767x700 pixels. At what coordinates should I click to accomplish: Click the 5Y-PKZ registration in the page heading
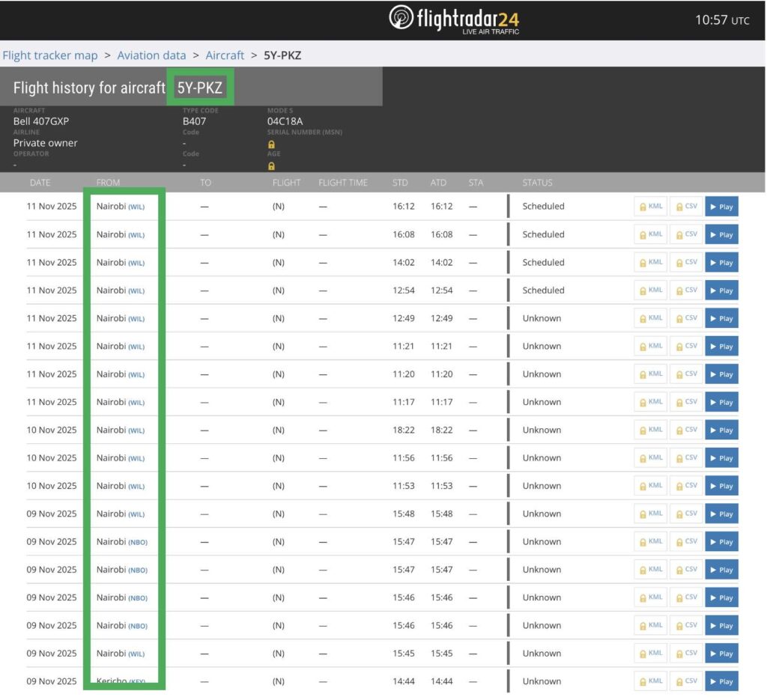point(200,88)
